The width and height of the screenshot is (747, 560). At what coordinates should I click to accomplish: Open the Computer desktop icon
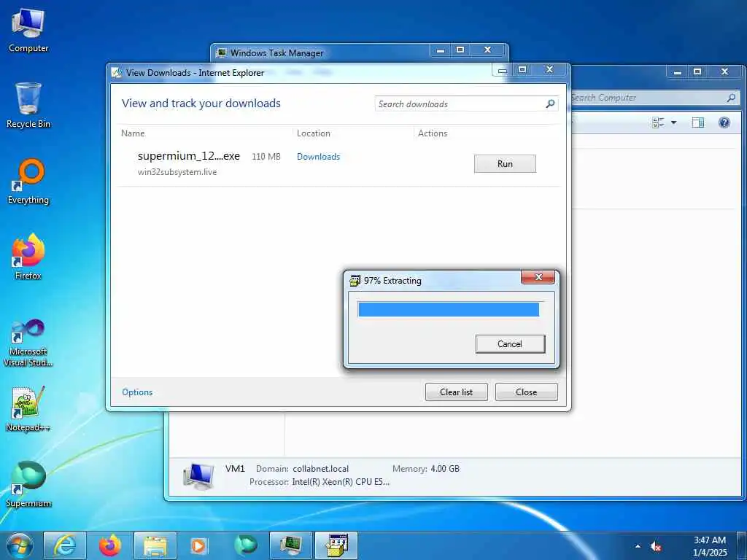[x=28, y=29]
